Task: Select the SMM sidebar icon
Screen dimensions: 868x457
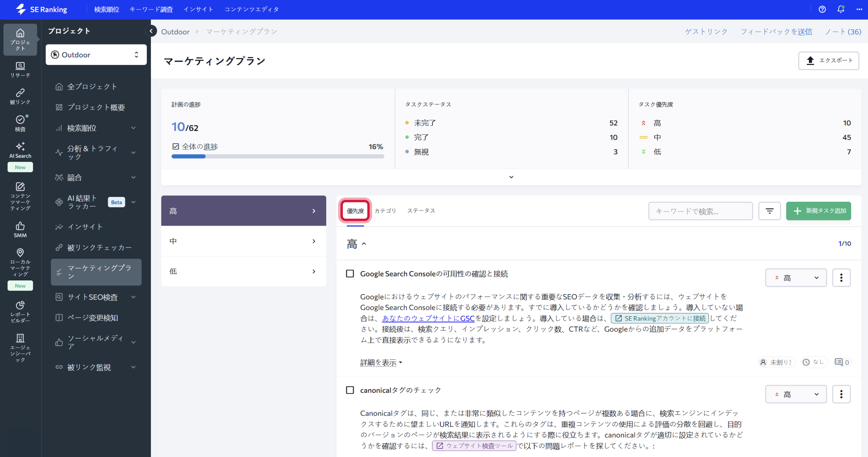Action: [20, 229]
